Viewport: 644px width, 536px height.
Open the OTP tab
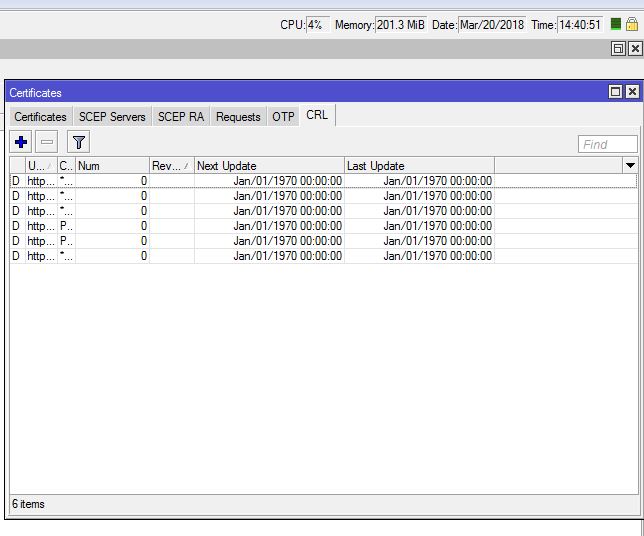pos(283,117)
